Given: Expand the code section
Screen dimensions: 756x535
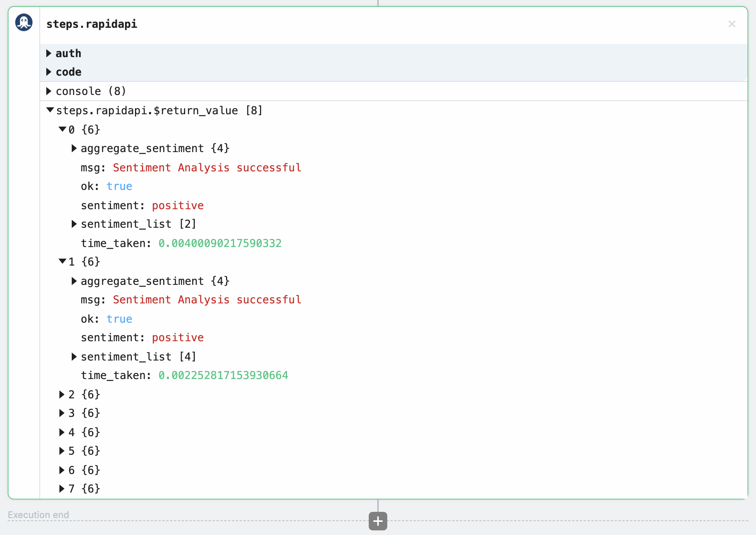Looking at the screenshot, I should [49, 72].
